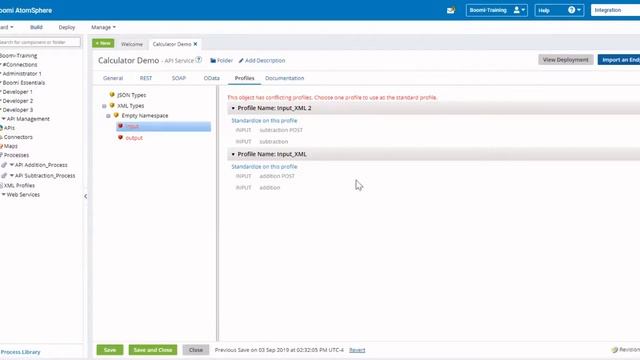Click the addition POST entry
The width and height of the screenshot is (640, 360).
point(277,176)
